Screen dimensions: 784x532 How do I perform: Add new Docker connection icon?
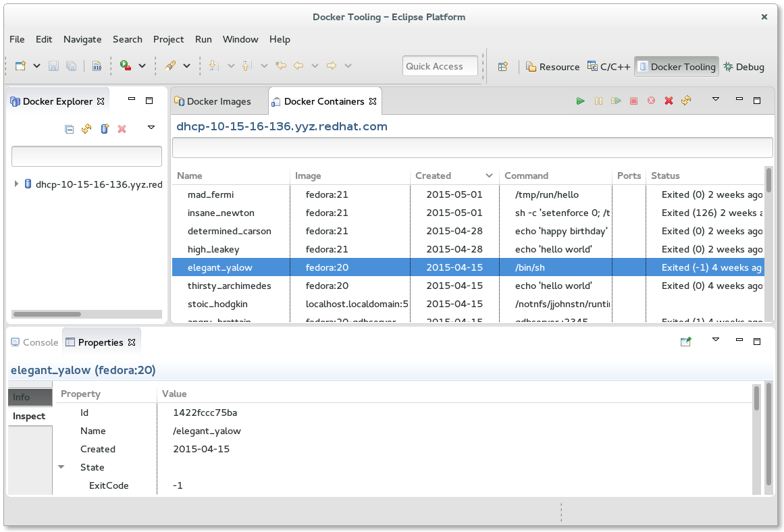(x=105, y=129)
